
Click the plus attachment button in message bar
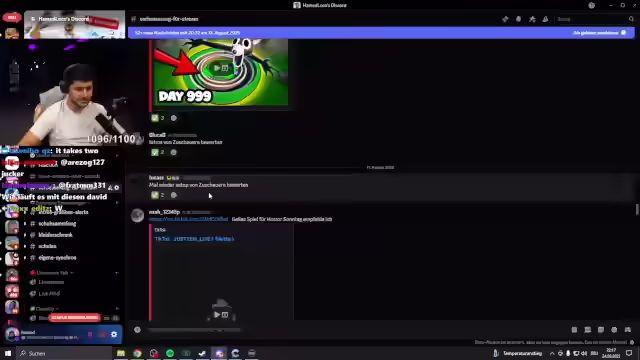pos(137,330)
